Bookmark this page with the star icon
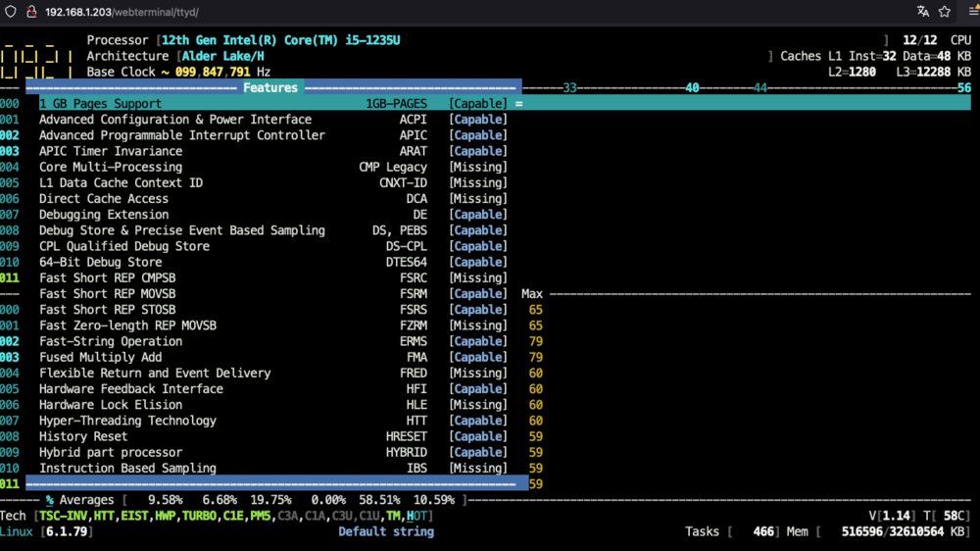This screenshot has height=551, width=980. (945, 12)
